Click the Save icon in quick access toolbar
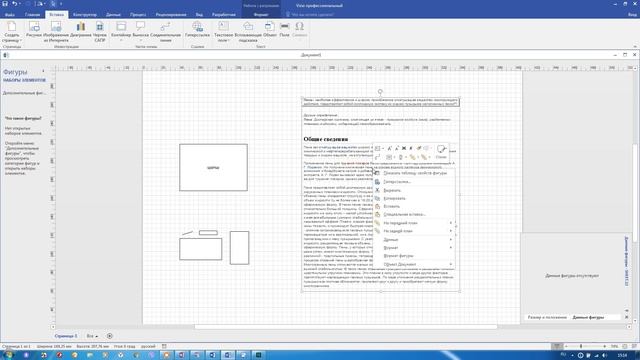Viewport: 640px width, 360px height. pos(5,4)
